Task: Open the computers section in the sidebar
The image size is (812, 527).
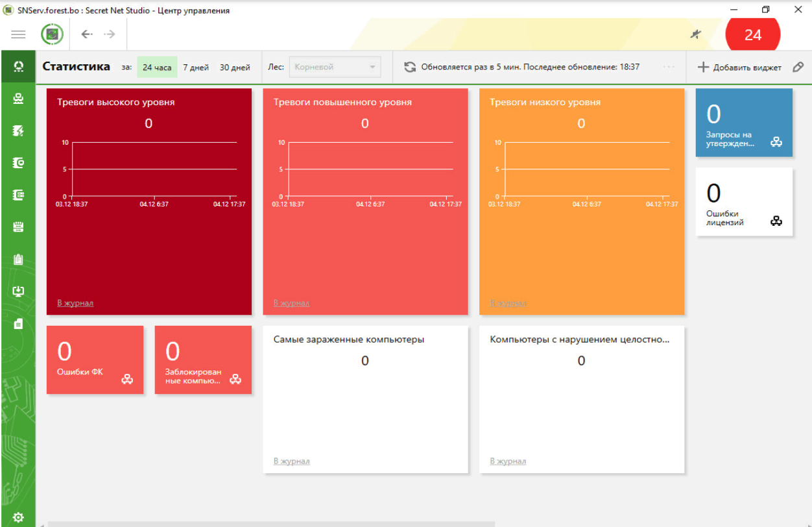Action: click(x=18, y=99)
